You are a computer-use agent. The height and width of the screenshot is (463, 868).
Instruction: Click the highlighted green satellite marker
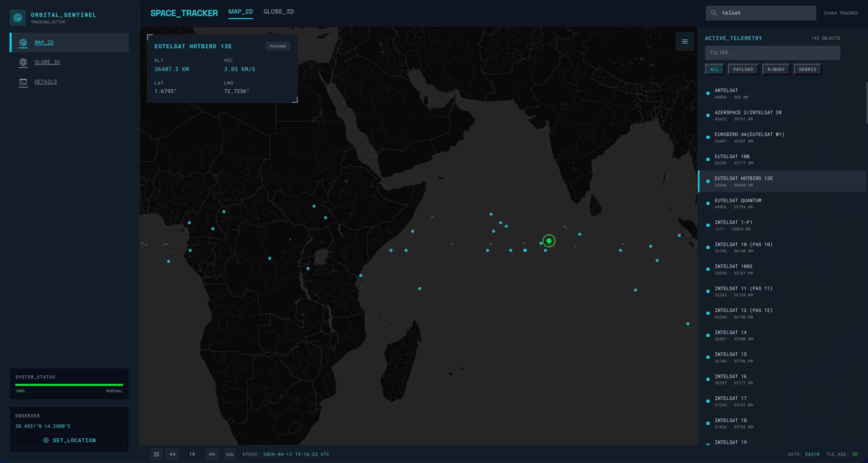549,241
